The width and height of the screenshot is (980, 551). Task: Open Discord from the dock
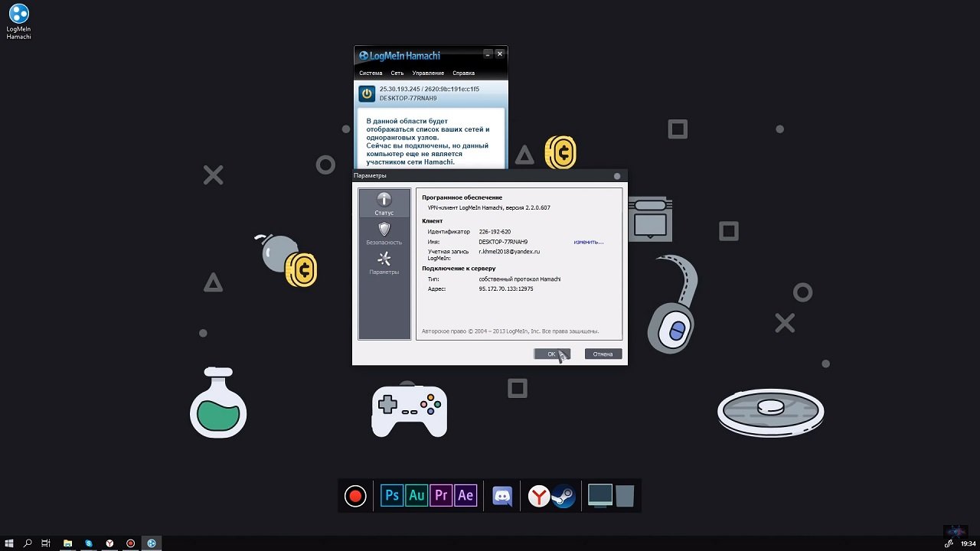pos(502,496)
